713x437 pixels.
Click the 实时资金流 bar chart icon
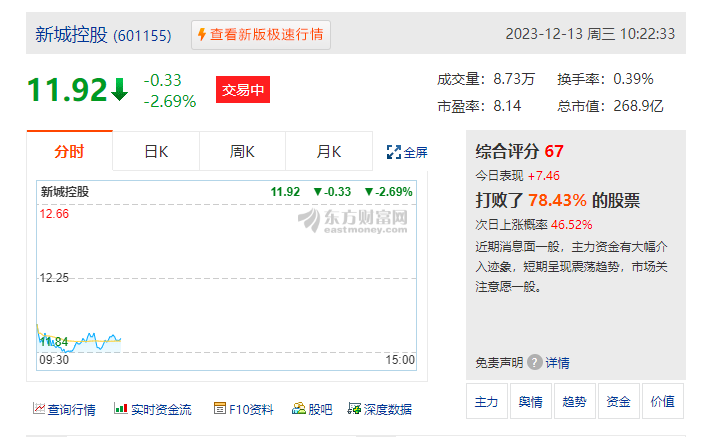(x=121, y=408)
